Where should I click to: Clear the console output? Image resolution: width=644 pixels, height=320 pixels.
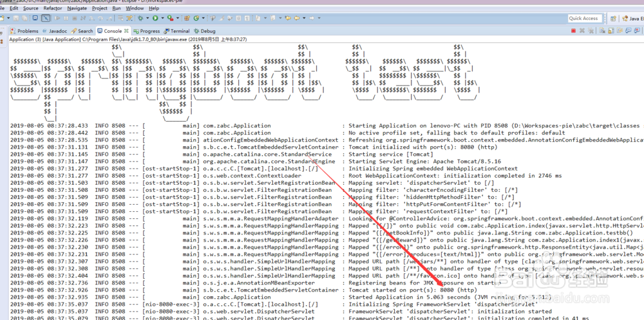(602, 31)
